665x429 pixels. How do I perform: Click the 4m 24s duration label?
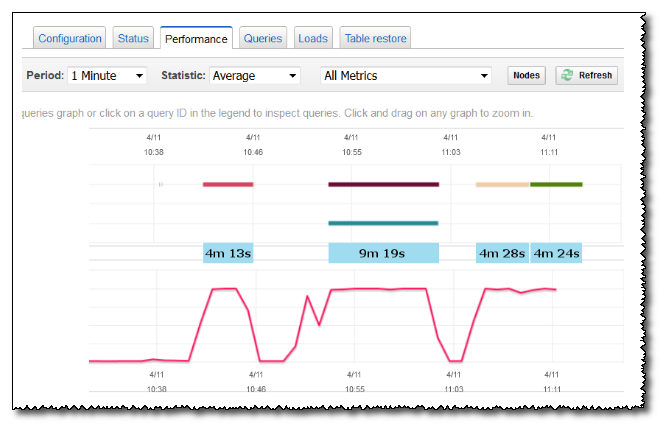click(x=556, y=253)
